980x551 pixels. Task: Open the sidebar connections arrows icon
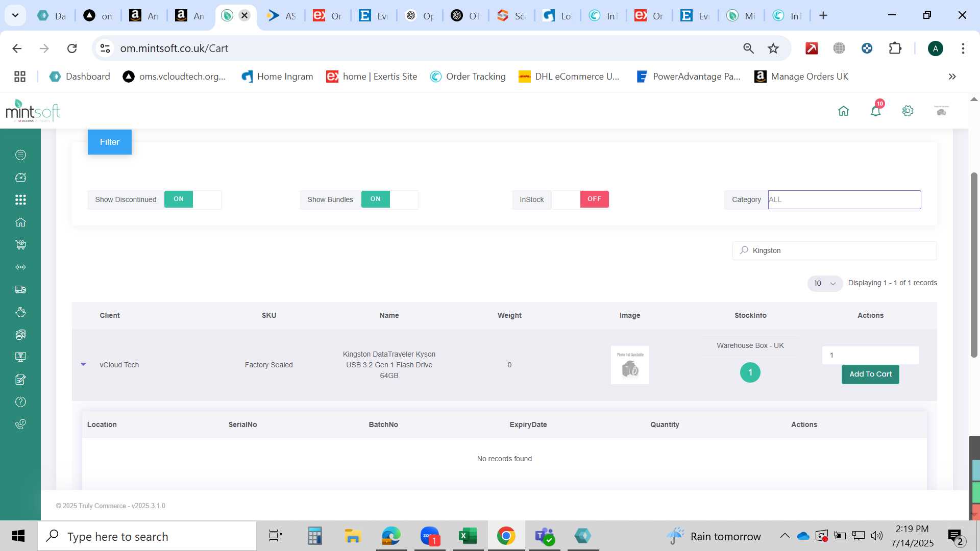click(20, 267)
